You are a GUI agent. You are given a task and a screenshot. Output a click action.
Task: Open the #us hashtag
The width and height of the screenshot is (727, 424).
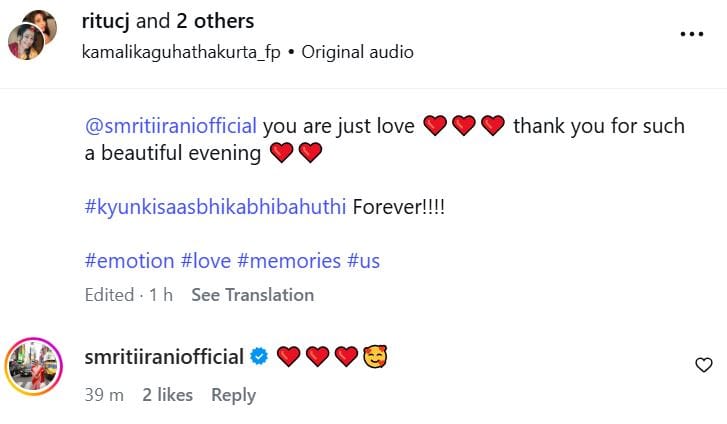363,261
